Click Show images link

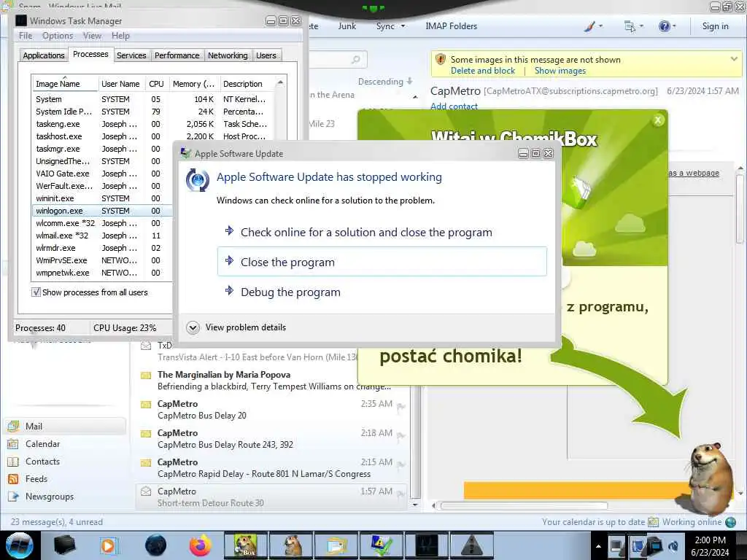(x=560, y=71)
